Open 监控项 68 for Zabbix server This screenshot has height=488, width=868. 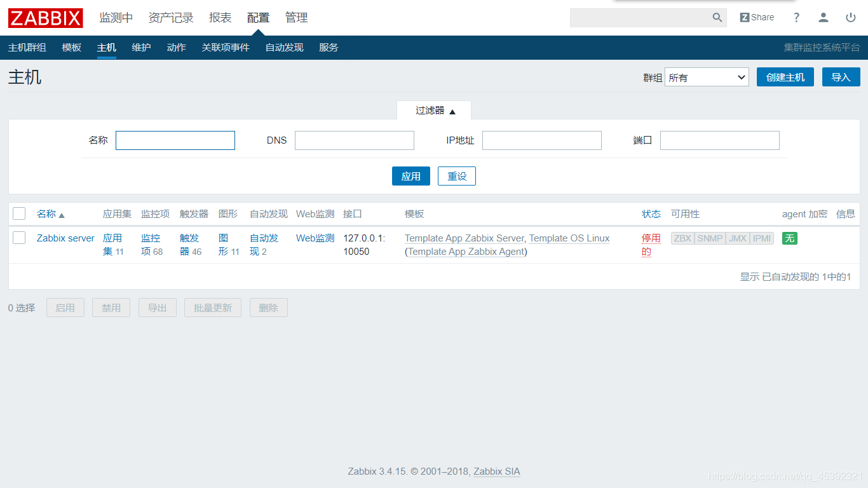(x=152, y=245)
